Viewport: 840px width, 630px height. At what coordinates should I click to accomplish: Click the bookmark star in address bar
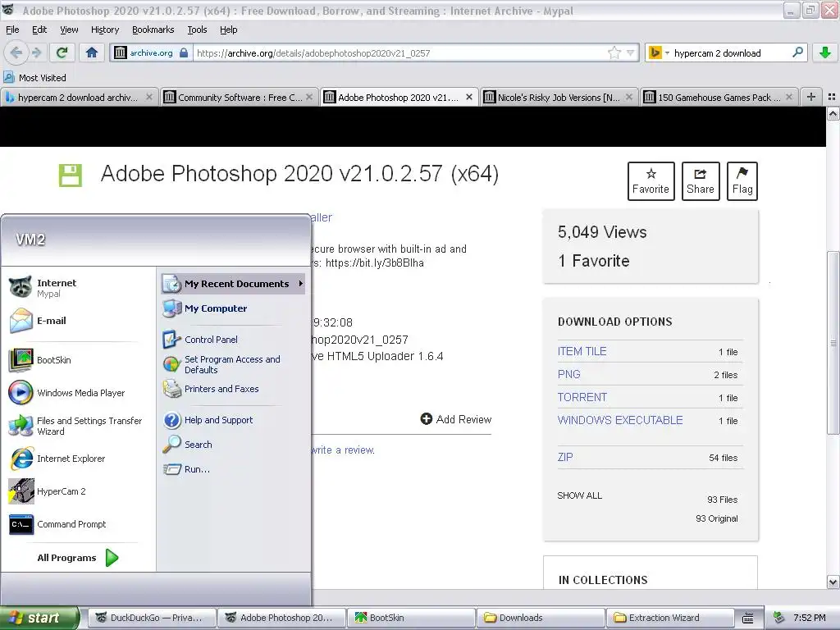click(x=614, y=52)
